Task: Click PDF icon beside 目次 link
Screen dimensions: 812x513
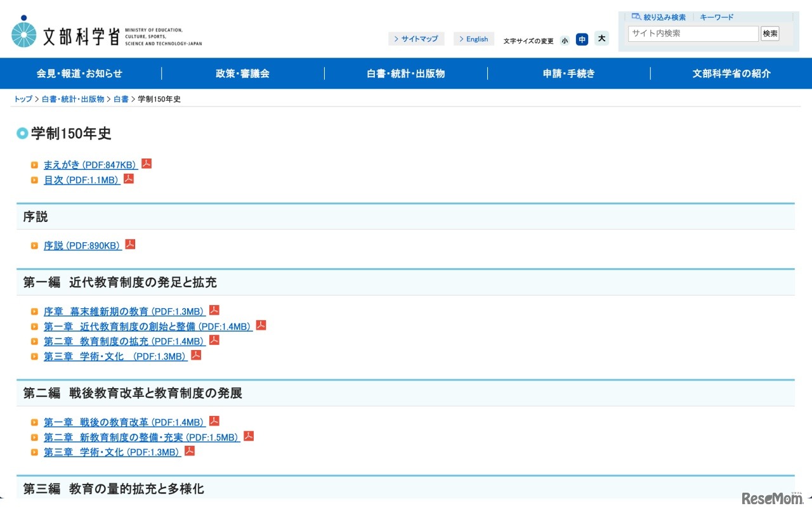Action: [x=129, y=179]
